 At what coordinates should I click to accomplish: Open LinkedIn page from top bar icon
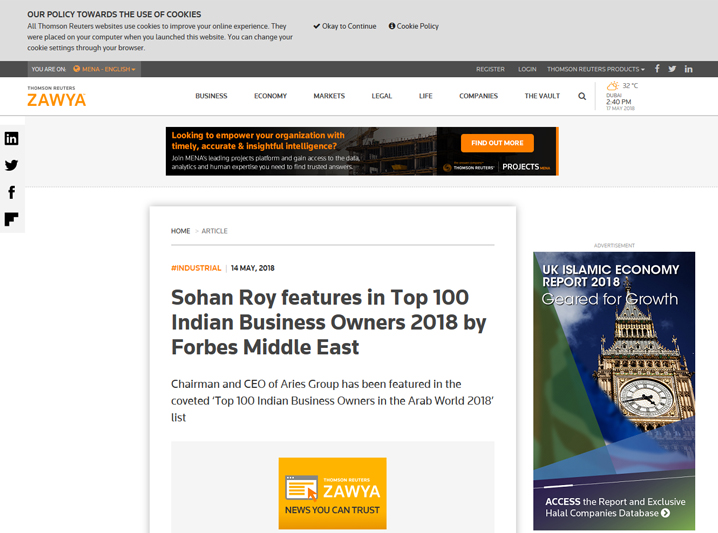[x=688, y=69]
